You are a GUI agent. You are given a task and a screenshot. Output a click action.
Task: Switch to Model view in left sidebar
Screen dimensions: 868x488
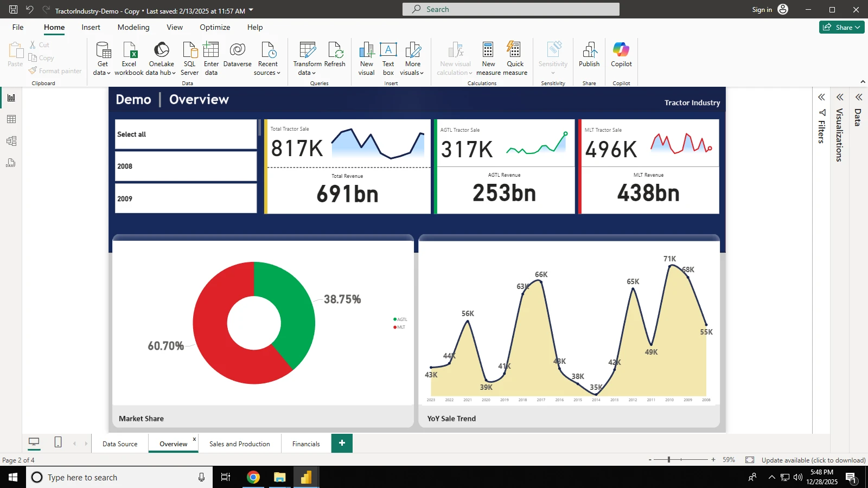point(11,141)
